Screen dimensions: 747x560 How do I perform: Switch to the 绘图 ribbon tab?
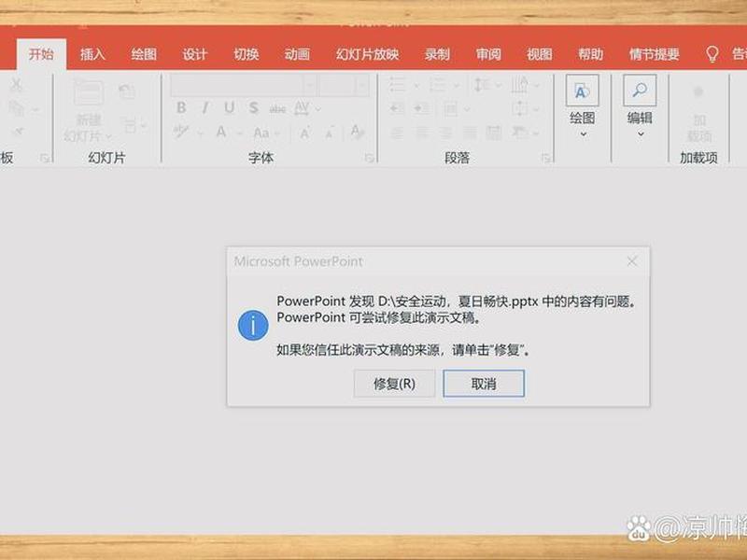pyautogui.click(x=144, y=54)
